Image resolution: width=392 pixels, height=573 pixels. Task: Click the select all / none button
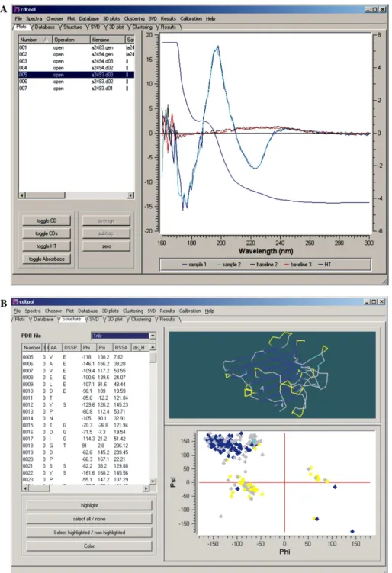(89, 519)
